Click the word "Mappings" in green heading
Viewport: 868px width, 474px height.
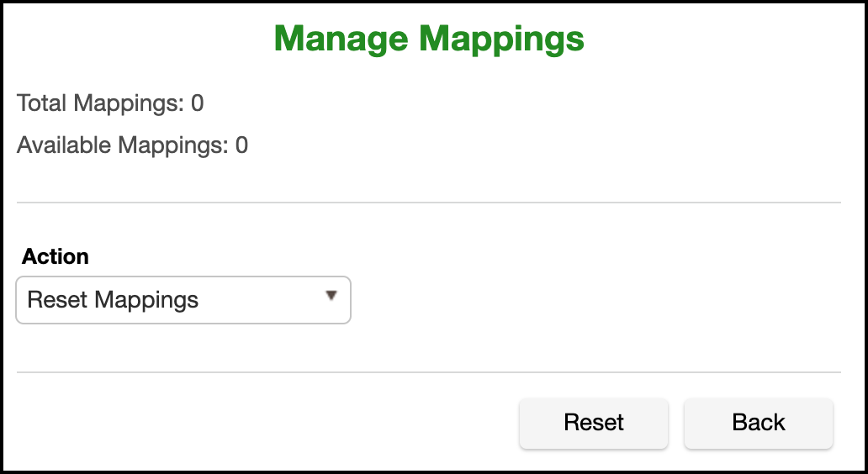click(x=502, y=39)
